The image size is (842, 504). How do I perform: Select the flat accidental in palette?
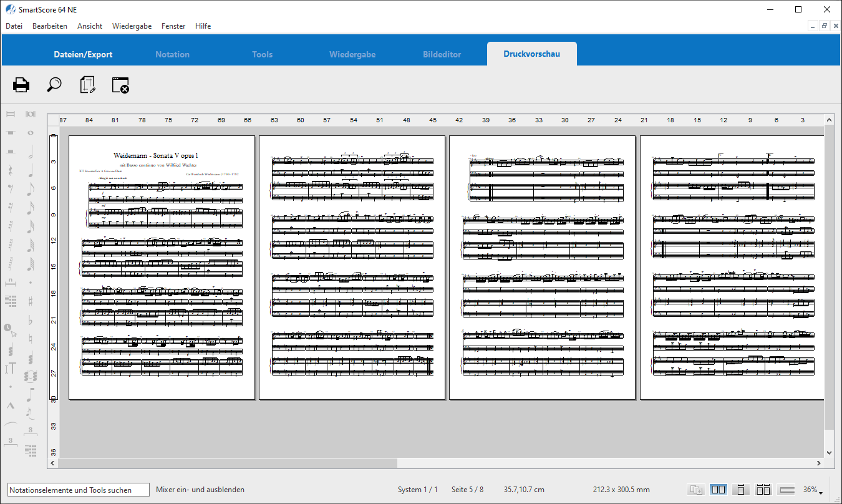click(30, 320)
